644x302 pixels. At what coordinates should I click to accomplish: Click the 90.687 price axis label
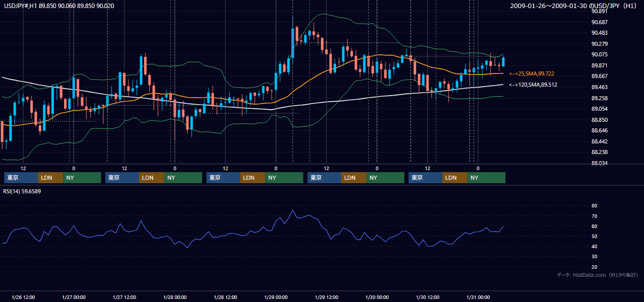pyautogui.click(x=599, y=22)
